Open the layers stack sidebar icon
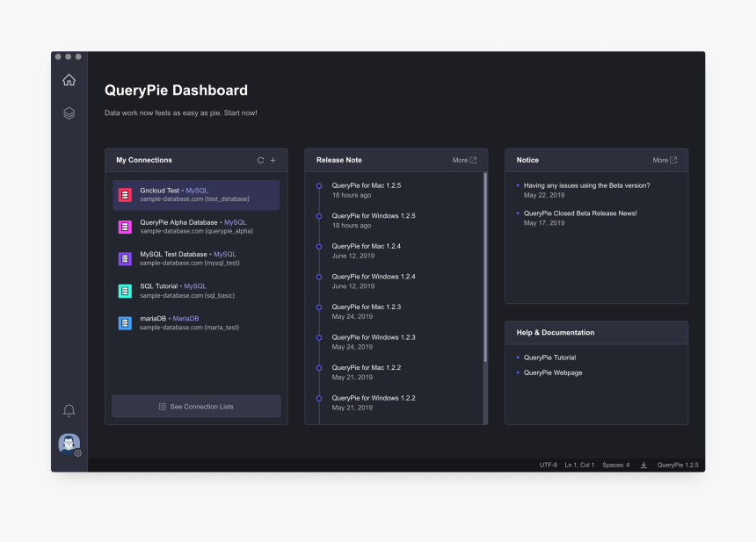This screenshot has height=542, width=756. click(x=69, y=113)
